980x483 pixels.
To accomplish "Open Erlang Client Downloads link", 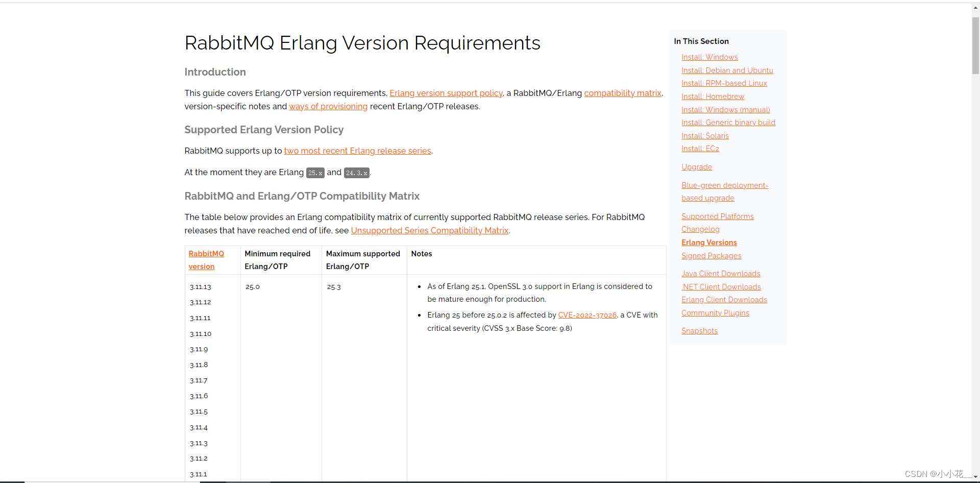I will tap(724, 300).
